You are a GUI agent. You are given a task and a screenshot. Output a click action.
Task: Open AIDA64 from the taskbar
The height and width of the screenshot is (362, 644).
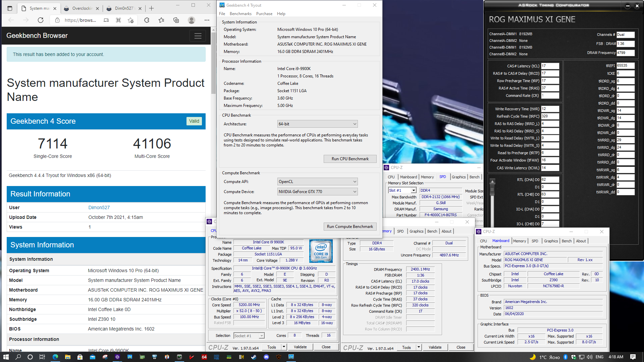(x=204, y=357)
